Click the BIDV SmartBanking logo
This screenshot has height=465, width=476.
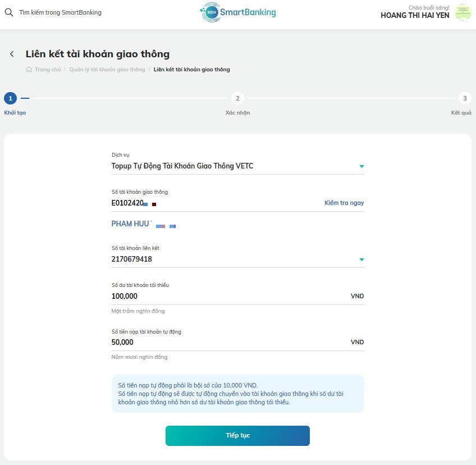point(238,12)
